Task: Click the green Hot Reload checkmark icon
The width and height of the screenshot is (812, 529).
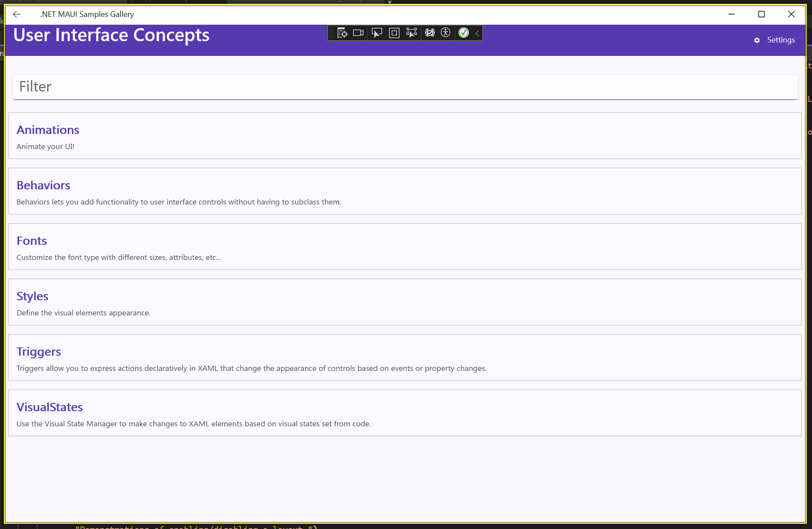Action: coord(463,33)
